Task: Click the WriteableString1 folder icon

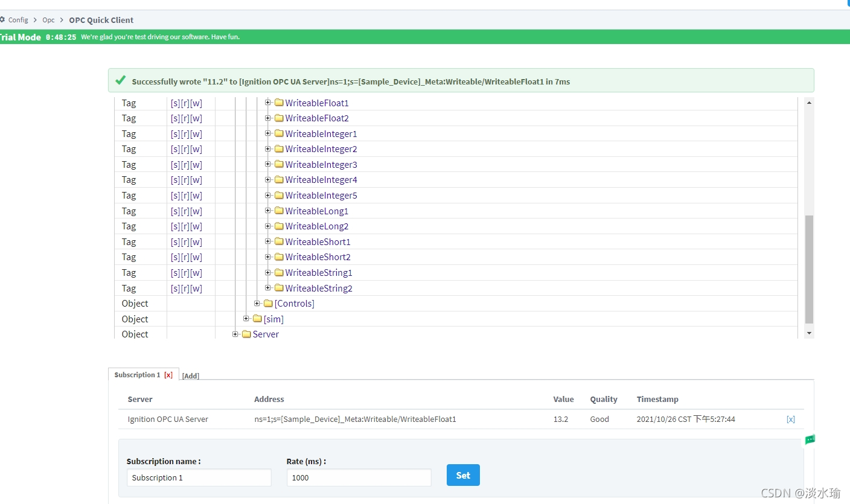Action: pyautogui.click(x=279, y=272)
